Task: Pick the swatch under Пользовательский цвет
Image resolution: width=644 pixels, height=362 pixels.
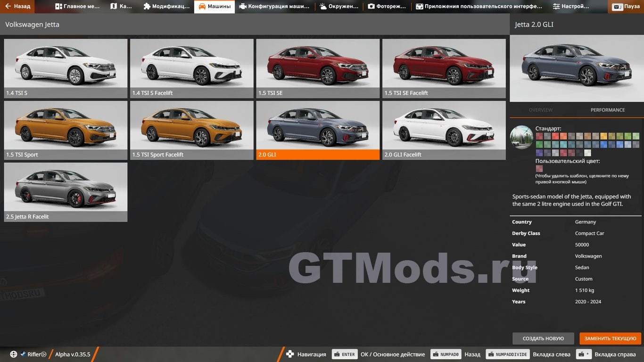Action: tap(539, 168)
